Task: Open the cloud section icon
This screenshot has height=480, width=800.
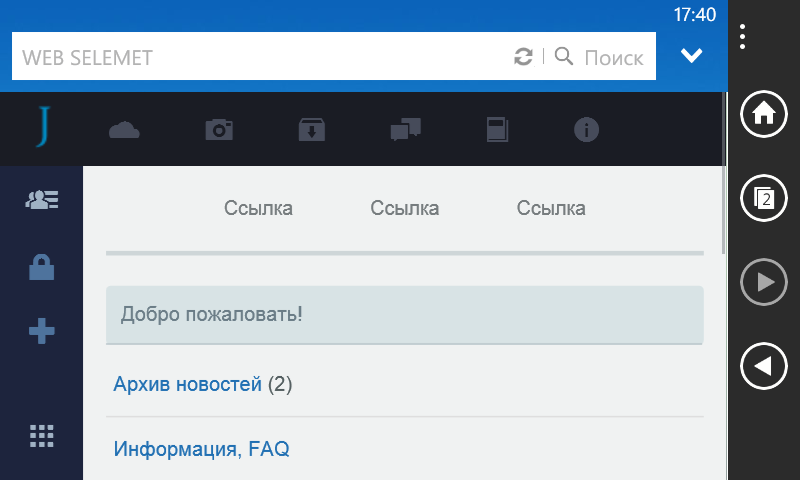Action: pos(123,129)
